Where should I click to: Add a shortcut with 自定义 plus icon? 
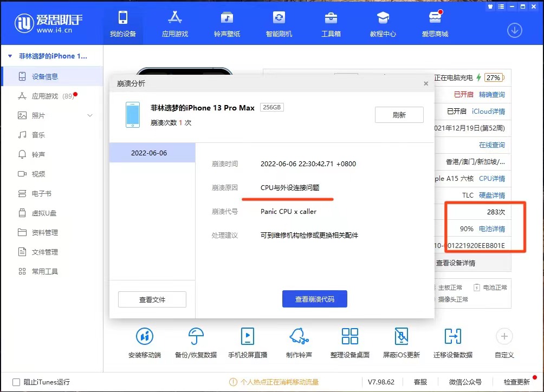504,337
